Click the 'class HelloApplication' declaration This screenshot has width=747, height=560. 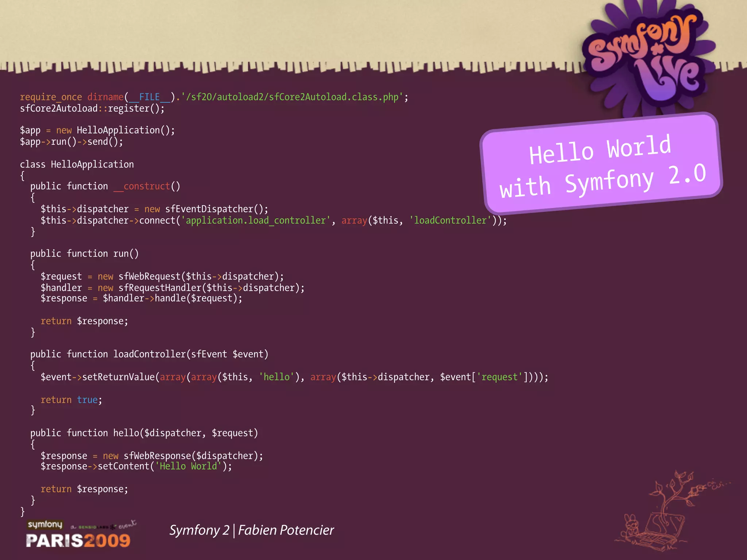point(77,164)
